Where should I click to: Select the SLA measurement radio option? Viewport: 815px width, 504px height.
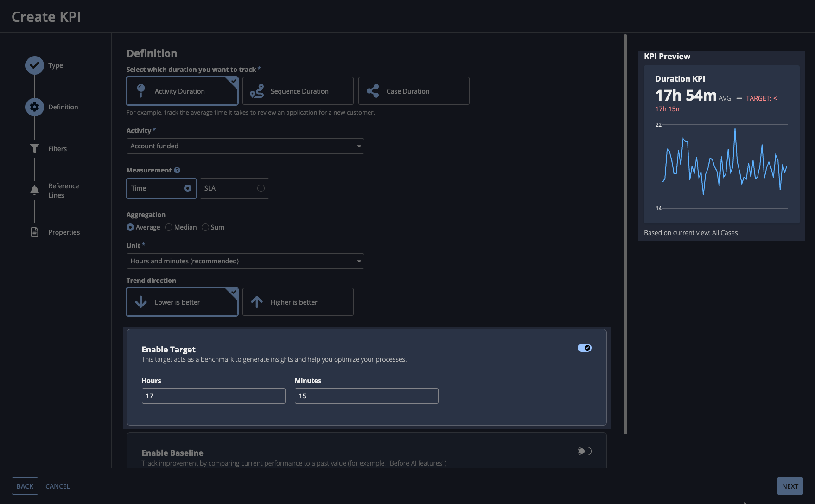pos(235,188)
